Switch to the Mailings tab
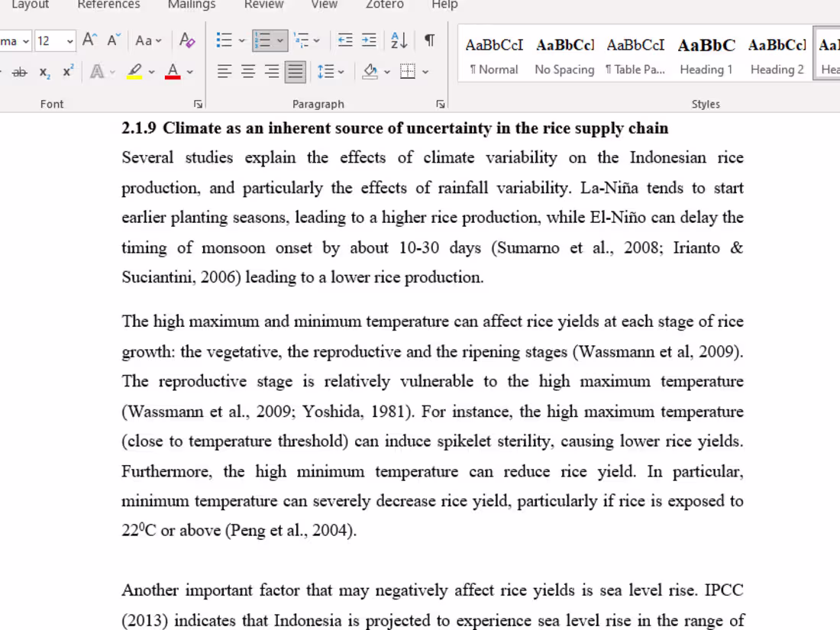Image resolution: width=840 pixels, height=630 pixels. [x=192, y=5]
